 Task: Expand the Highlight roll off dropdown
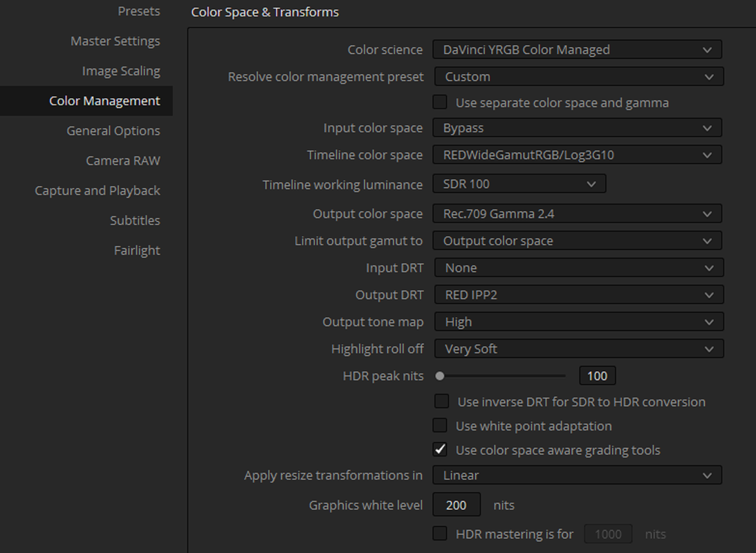[579, 348]
